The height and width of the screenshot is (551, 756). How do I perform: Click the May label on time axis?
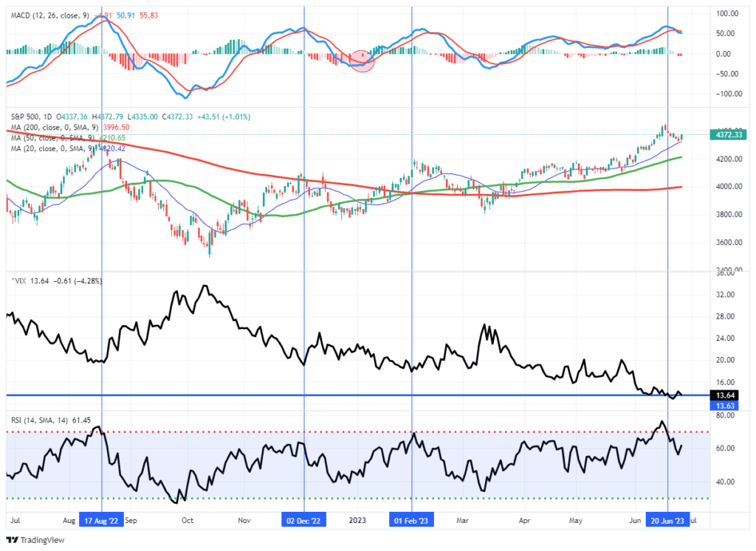[576, 520]
